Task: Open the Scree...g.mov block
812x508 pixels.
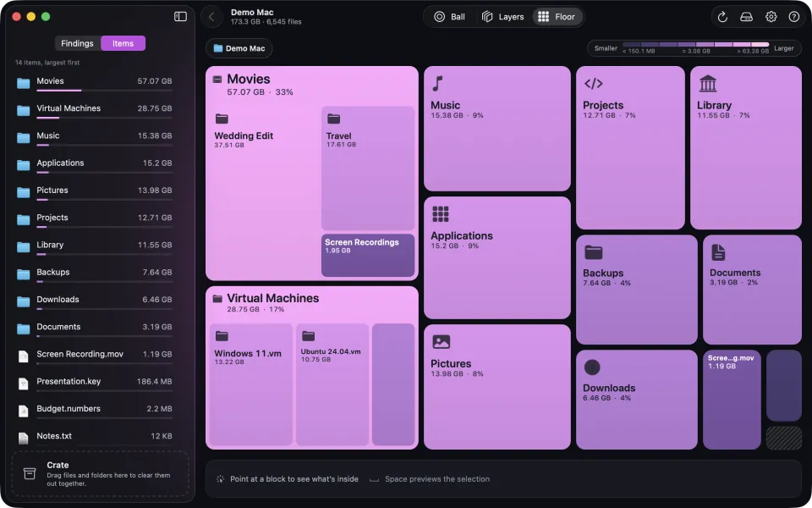Action: [732, 400]
